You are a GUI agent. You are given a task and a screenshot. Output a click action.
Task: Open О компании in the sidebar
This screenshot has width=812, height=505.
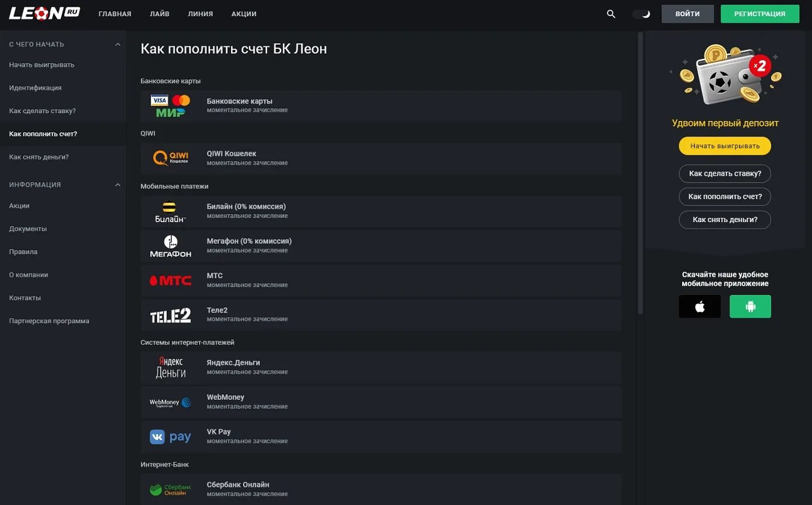(x=29, y=275)
